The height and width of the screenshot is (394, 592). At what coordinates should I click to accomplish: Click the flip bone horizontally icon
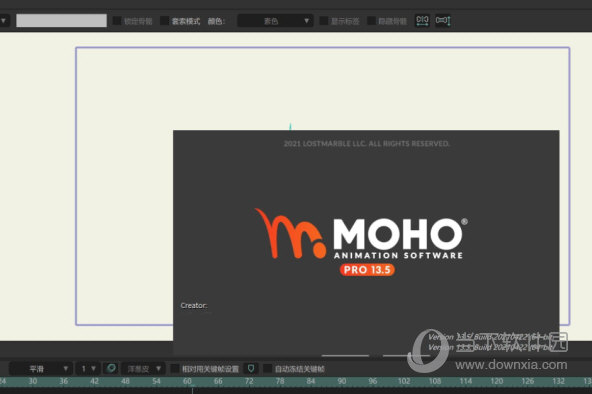pyautogui.click(x=422, y=20)
